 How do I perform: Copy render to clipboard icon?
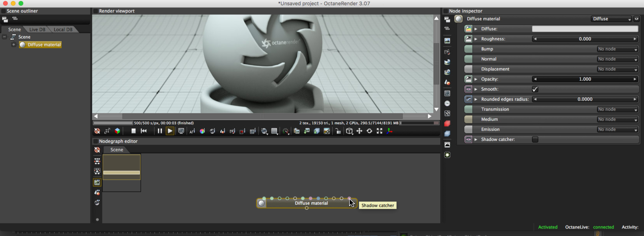297,131
